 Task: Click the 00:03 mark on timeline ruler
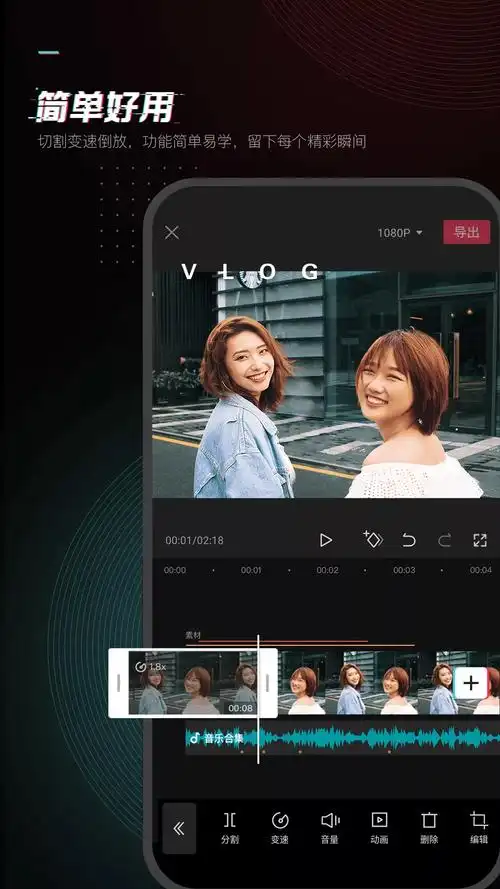[404, 570]
